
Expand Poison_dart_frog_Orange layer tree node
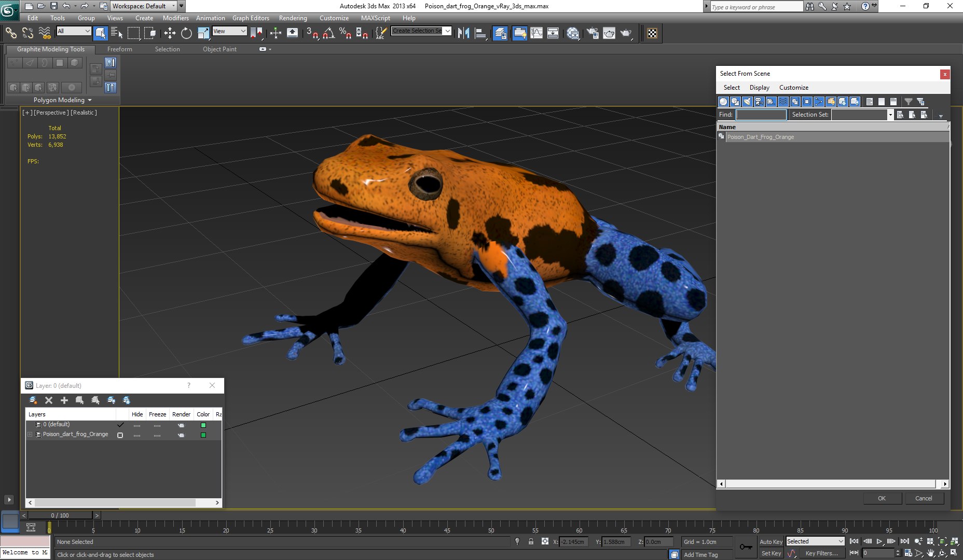30,435
